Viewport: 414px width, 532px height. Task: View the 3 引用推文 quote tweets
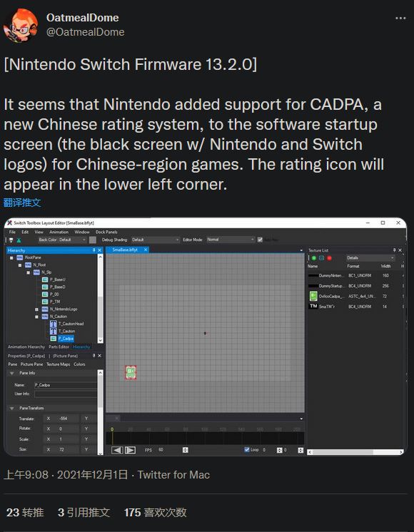[84, 512]
